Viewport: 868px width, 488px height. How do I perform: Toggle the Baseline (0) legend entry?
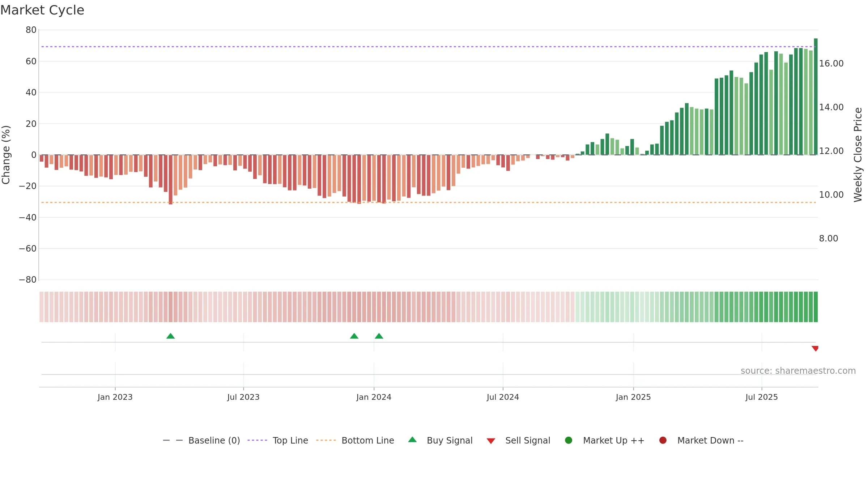201,440
